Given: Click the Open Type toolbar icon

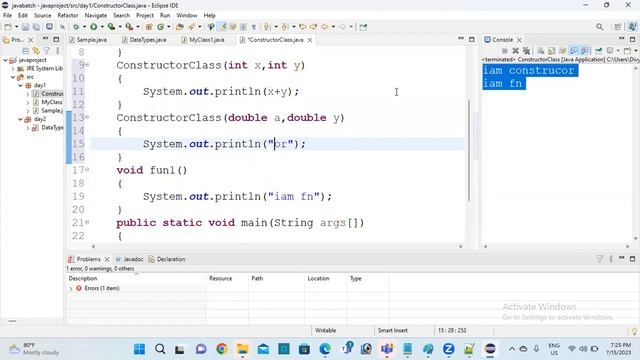Looking at the screenshot, I should click(x=180, y=27).
